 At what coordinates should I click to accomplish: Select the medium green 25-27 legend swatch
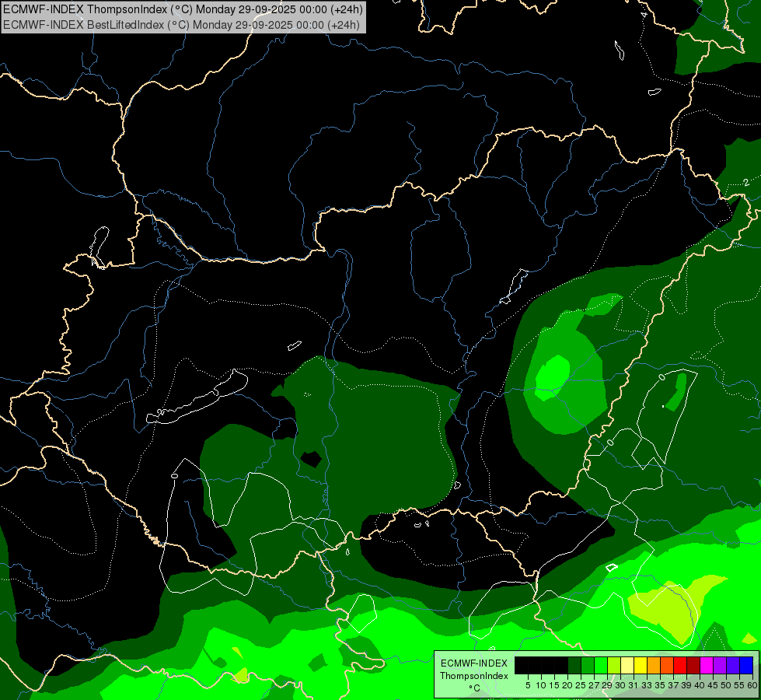pos(588,665)
